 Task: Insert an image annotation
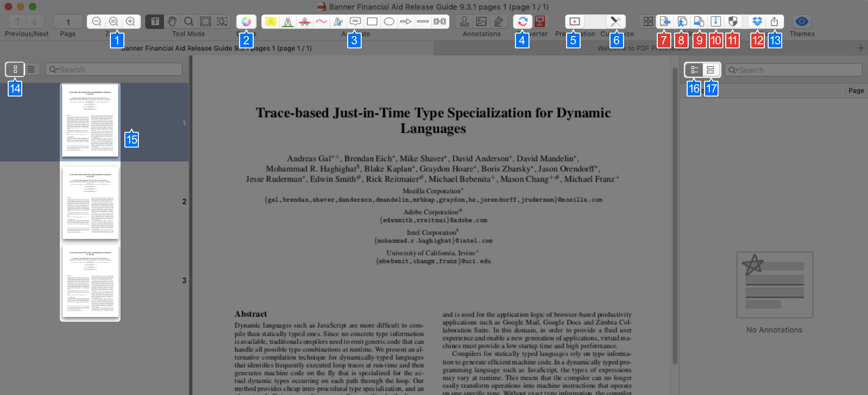pyautogui.click(x=481, y=22)
